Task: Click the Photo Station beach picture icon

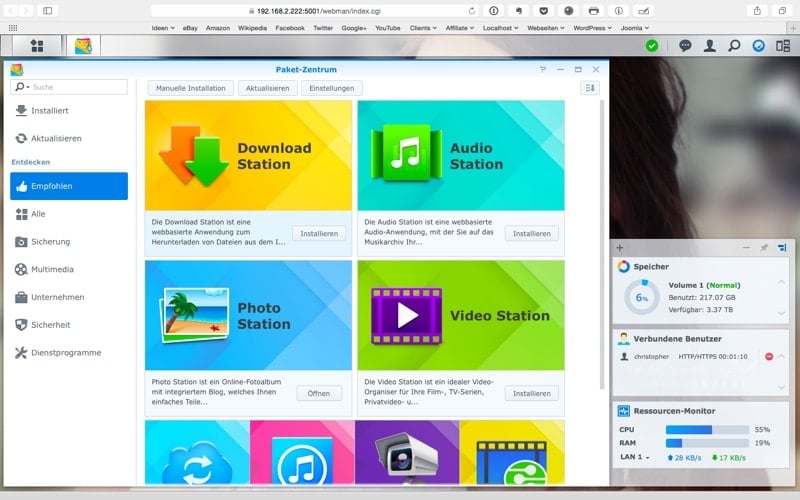Action: tap(194, 315)
